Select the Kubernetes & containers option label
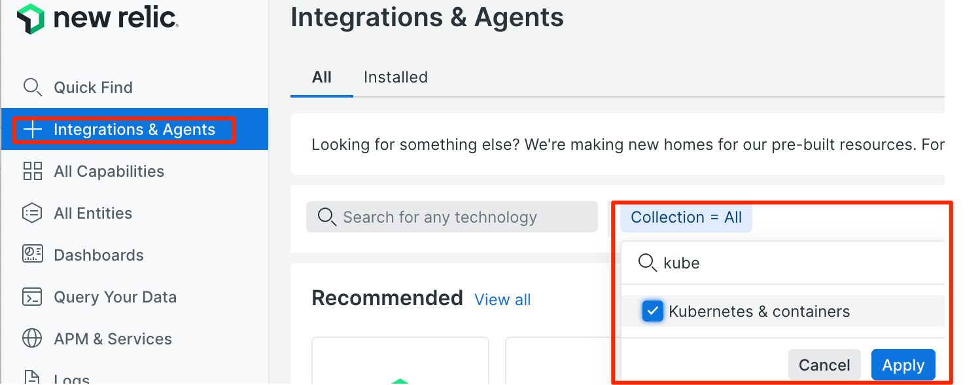The width and height of the screenshot is (980, 385). [x=759, y=312]
